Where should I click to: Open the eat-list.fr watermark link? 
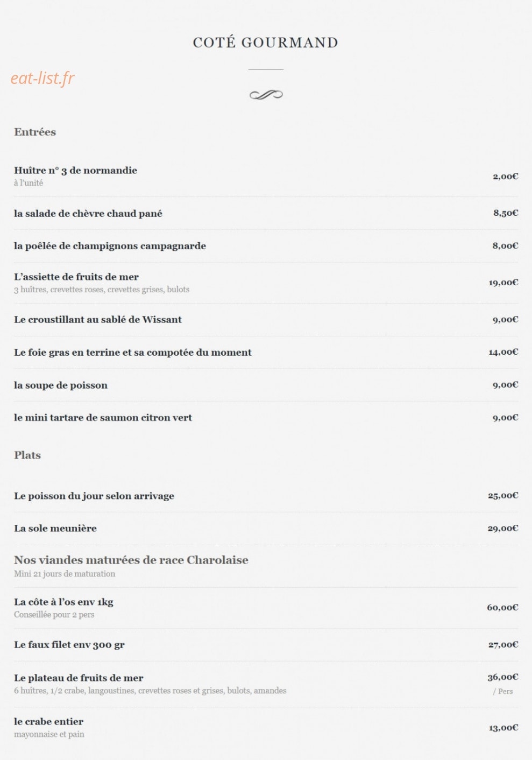tap(42, 79)
